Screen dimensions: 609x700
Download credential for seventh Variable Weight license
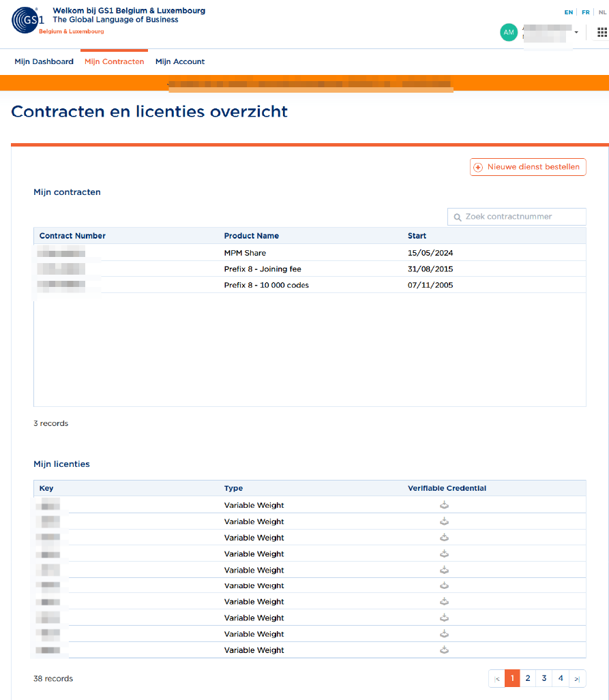(x=444, y=601)
